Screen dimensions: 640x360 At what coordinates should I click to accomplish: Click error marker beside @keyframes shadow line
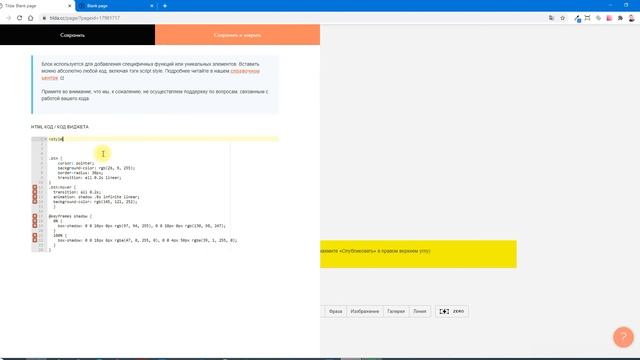tap(35, 216)
